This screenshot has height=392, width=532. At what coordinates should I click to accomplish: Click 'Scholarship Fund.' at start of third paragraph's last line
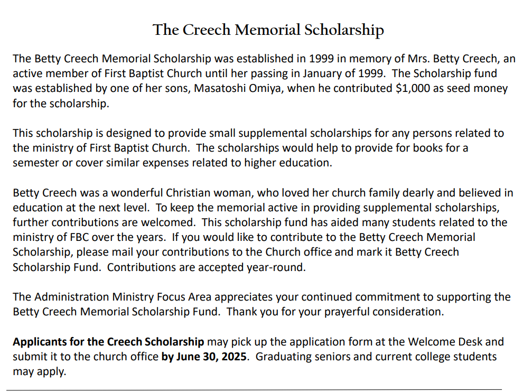coord(57,267)
